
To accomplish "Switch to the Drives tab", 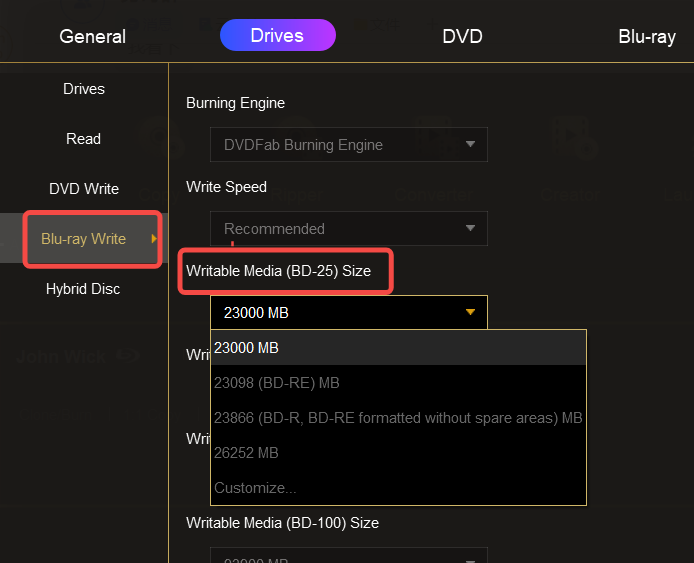I will (277, 36).
